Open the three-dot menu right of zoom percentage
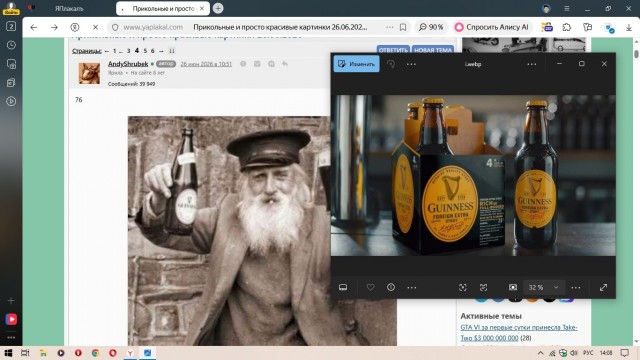640x360 pixels. coord(576,288)
